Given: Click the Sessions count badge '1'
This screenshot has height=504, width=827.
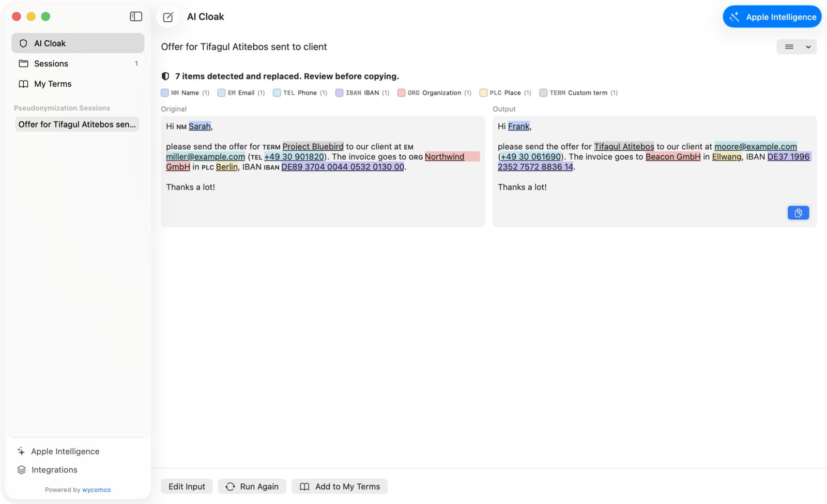Looking at the screenshot, I should [x=136, y=64].
